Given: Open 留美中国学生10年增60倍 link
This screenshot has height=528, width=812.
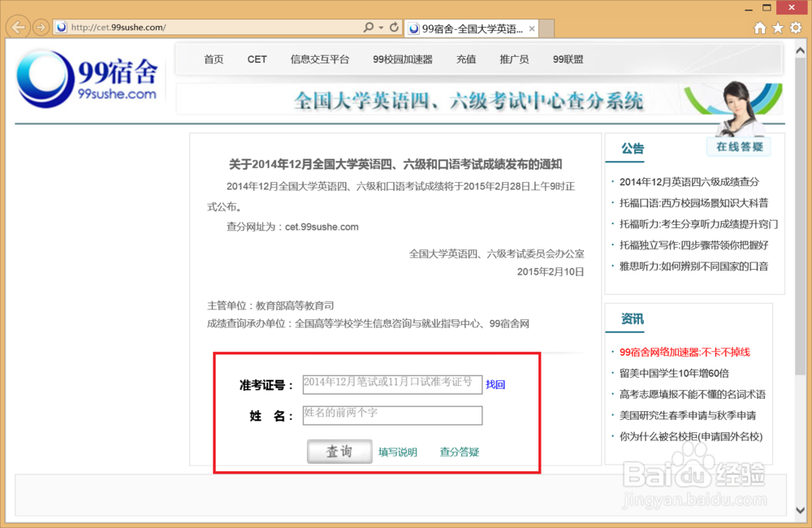Looking at the screenshot, I should click(674, 373).
